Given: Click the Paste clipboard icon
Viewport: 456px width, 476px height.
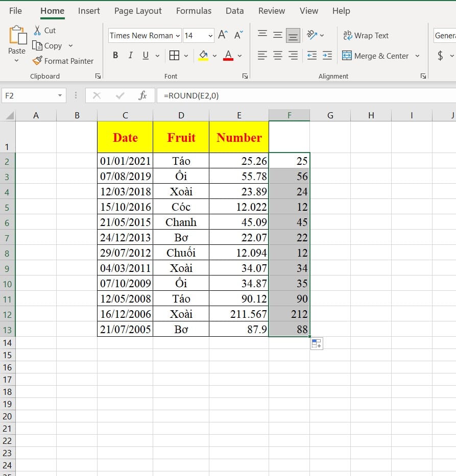Looking at the screenshot, I should (17, 35).
